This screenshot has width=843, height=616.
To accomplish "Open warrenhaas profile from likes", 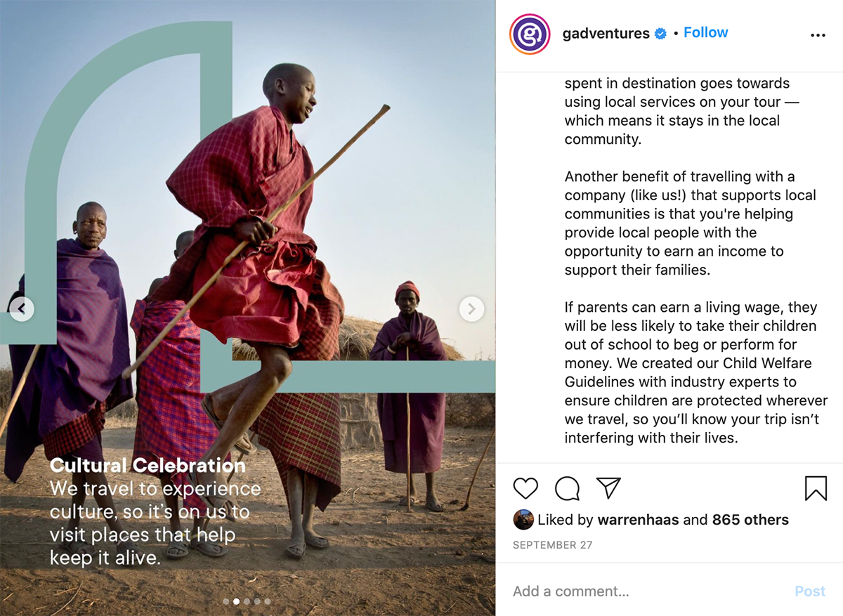I will [638, 520].
